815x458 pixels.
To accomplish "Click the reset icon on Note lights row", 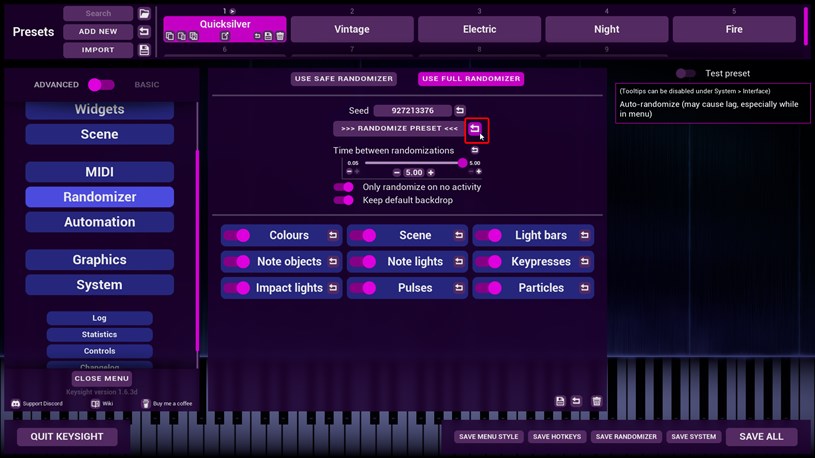I will pyautogui.click(x=459, y=261).
